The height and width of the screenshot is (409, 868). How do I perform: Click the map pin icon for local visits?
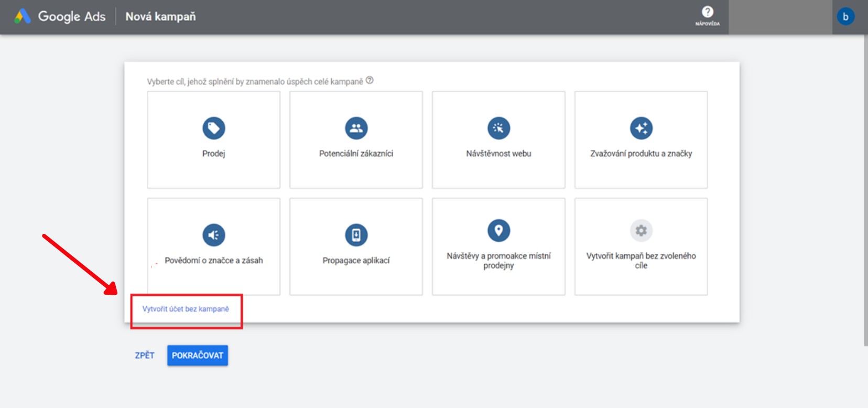498,230
